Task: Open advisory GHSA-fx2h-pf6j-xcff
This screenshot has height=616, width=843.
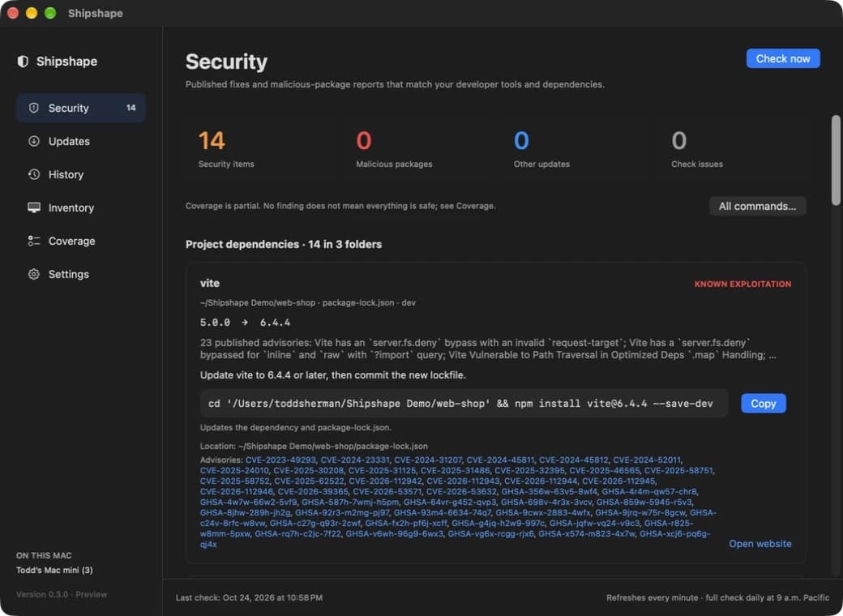Action: [406, 523]
